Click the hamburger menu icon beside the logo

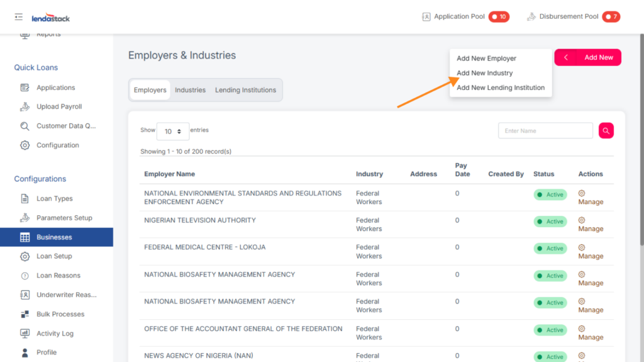coord(19,17)
